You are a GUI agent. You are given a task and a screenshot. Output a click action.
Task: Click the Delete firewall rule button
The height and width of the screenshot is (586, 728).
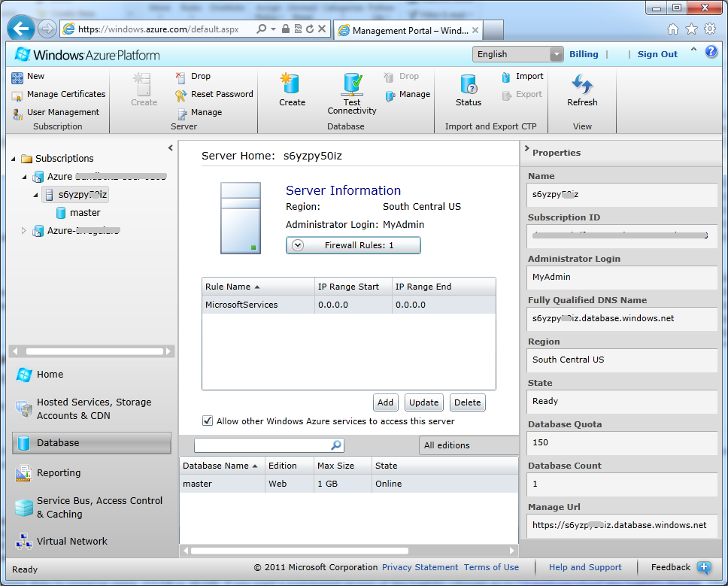pos(468,402)
